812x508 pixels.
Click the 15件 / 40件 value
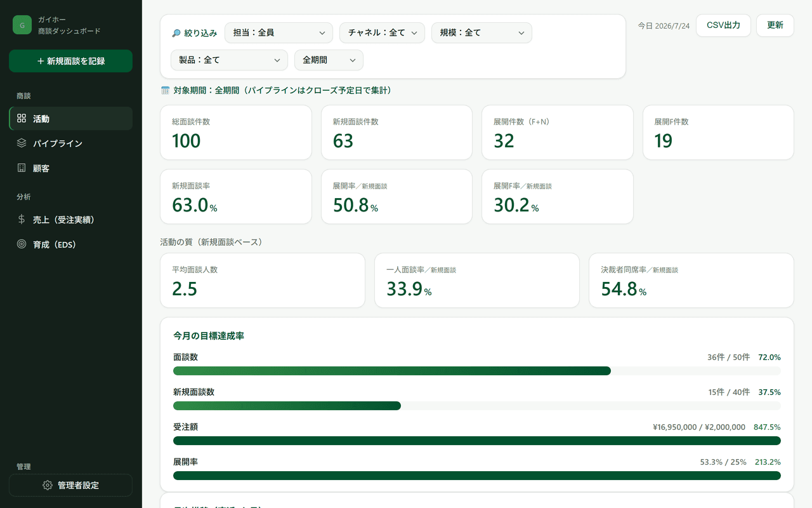729,392
